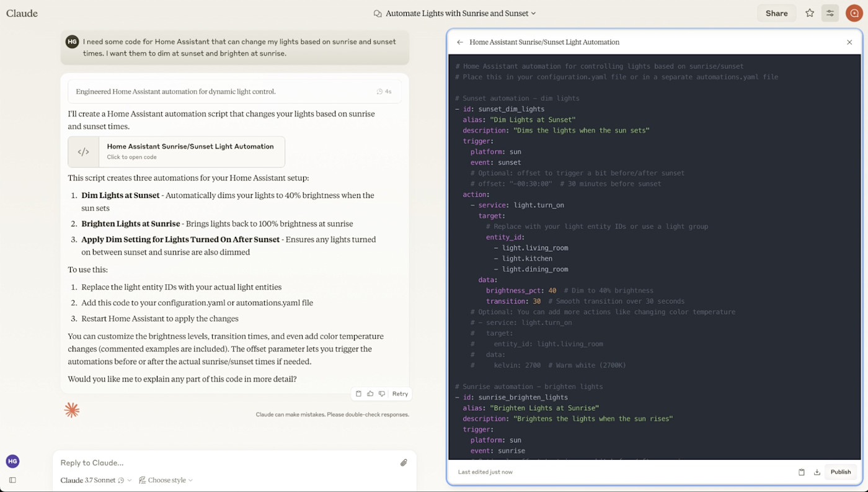Click the '- light.living_room' code line
868x492 pixels.
click(531, 248)
